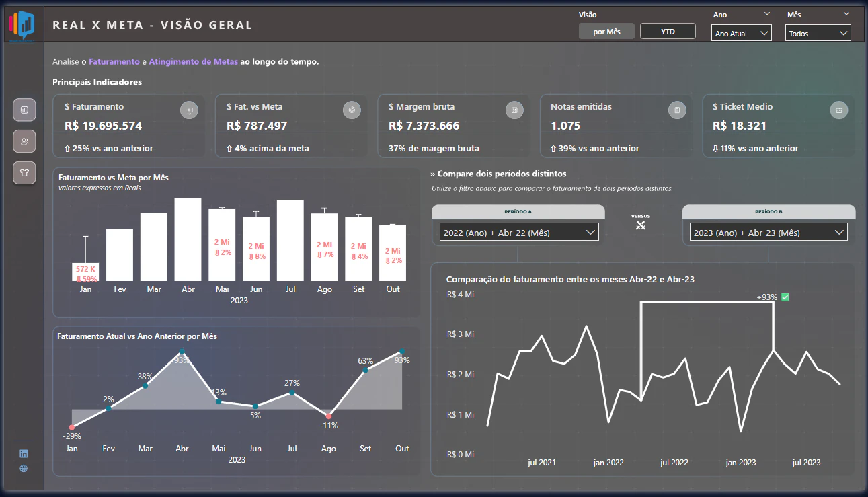This screenshot has height=497, width=868.
Task: Click the +93% comparison label
Action: tap(766, 297)
